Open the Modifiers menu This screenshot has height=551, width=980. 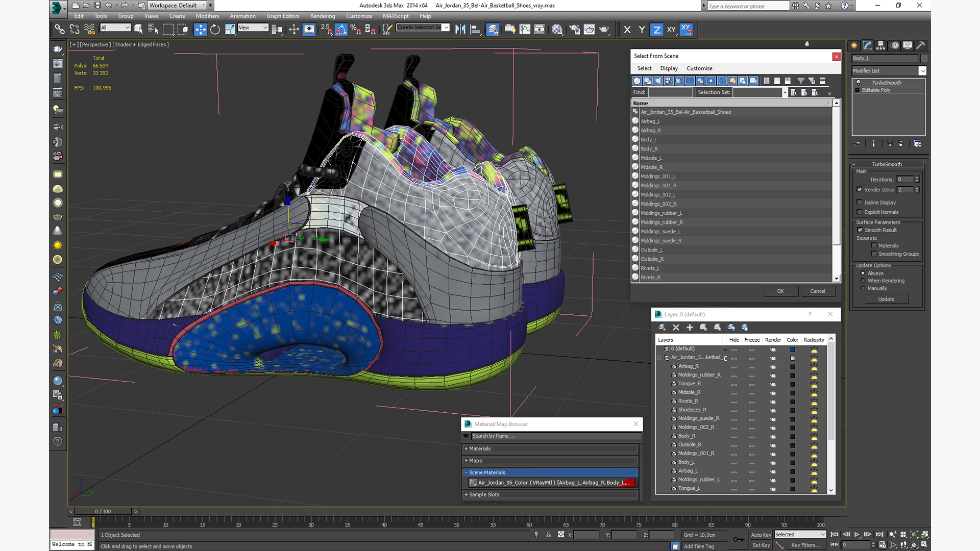(x=207, y=16)
